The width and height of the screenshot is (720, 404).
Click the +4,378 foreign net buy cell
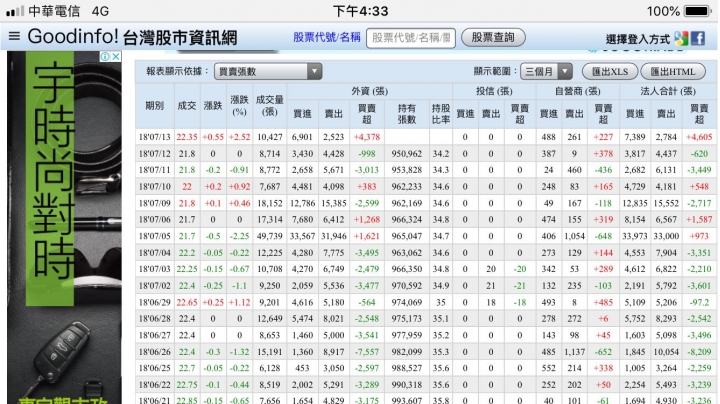click(367, 137)
